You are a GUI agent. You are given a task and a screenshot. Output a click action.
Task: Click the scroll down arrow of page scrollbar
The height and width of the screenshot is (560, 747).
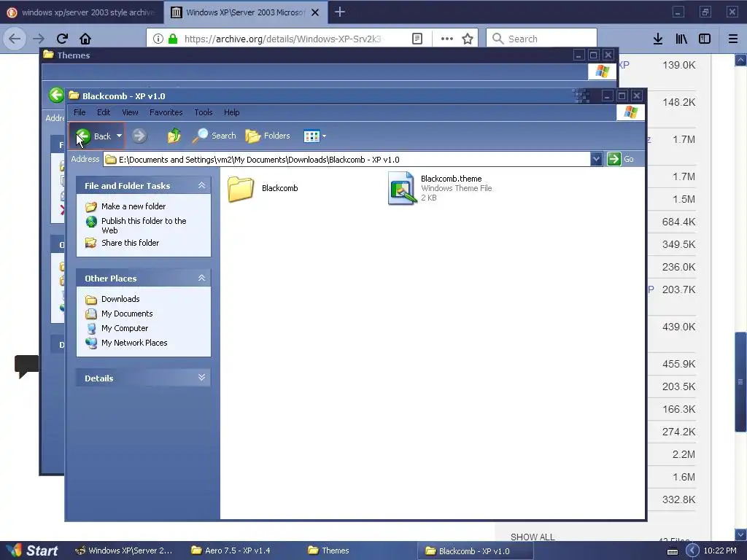(740, 534)
